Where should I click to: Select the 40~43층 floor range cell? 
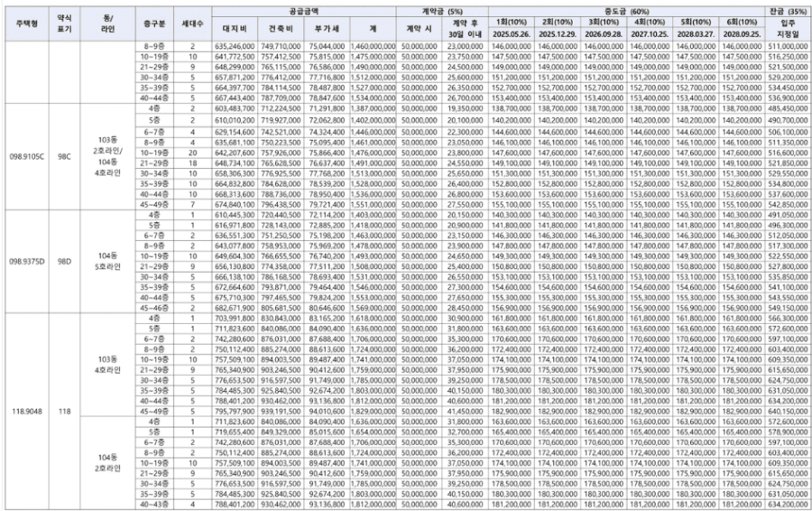tap(154, 505)
